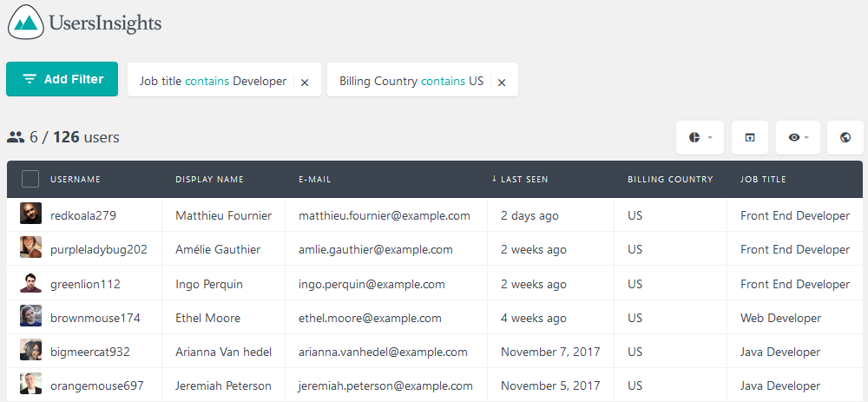Click orangemouse697 avatar image
868x402 pixels.
[30, 383]
